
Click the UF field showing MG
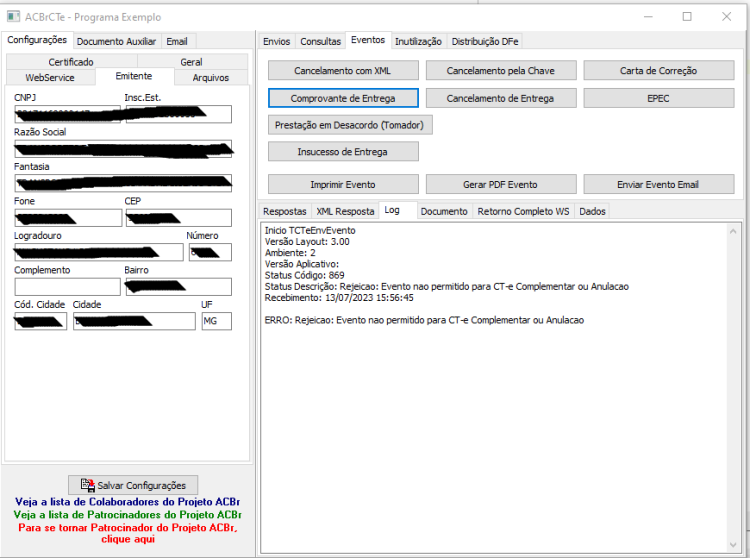pyautogui.click(x=217, y=321)
